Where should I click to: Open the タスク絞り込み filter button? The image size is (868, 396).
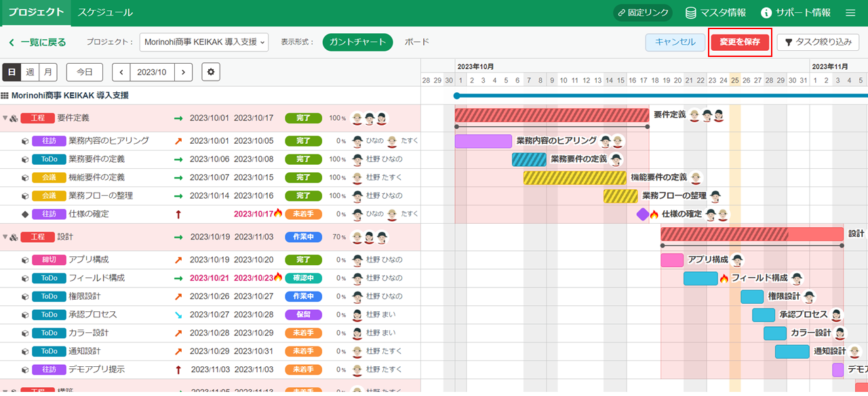point(818,42)
